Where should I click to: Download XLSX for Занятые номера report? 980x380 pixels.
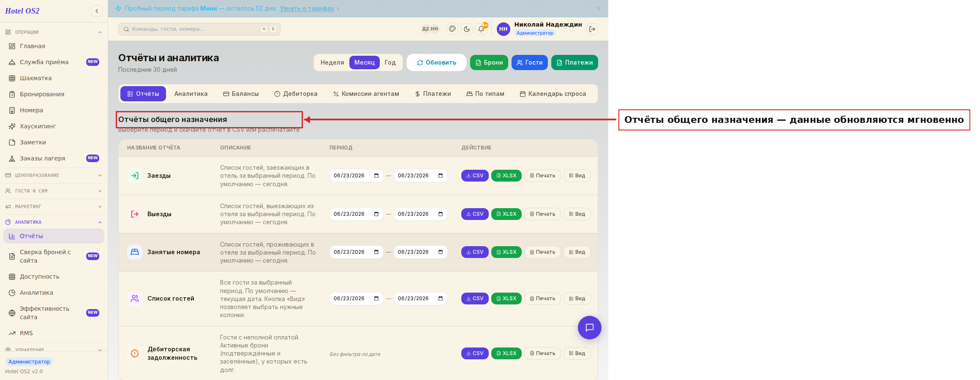pyautogui.click(x=506, y=252)
